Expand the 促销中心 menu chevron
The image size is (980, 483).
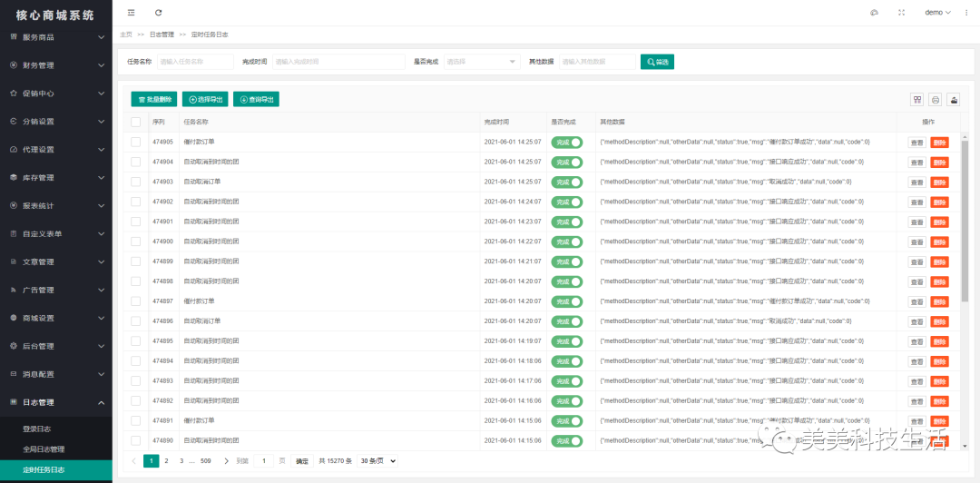pos(102,94)
